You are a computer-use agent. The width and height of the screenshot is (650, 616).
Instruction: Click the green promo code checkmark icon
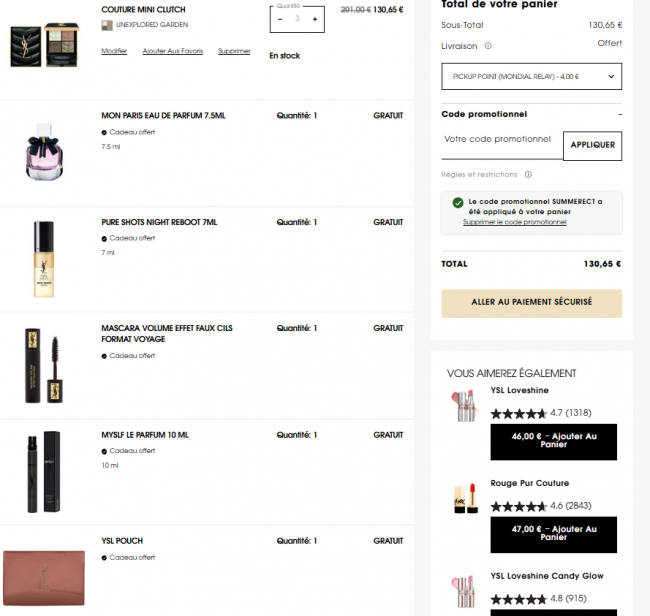[458, 203]
